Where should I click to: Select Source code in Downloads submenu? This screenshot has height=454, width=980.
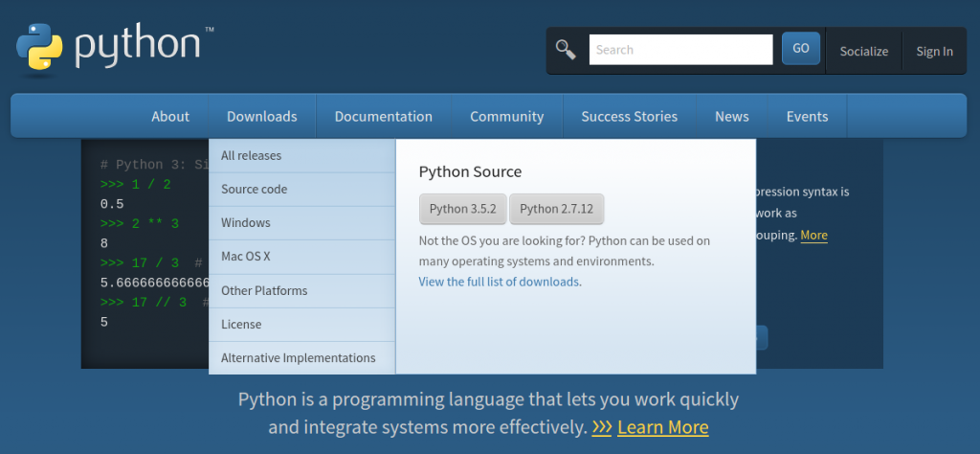pyautogui.click(x=301, y=190)
